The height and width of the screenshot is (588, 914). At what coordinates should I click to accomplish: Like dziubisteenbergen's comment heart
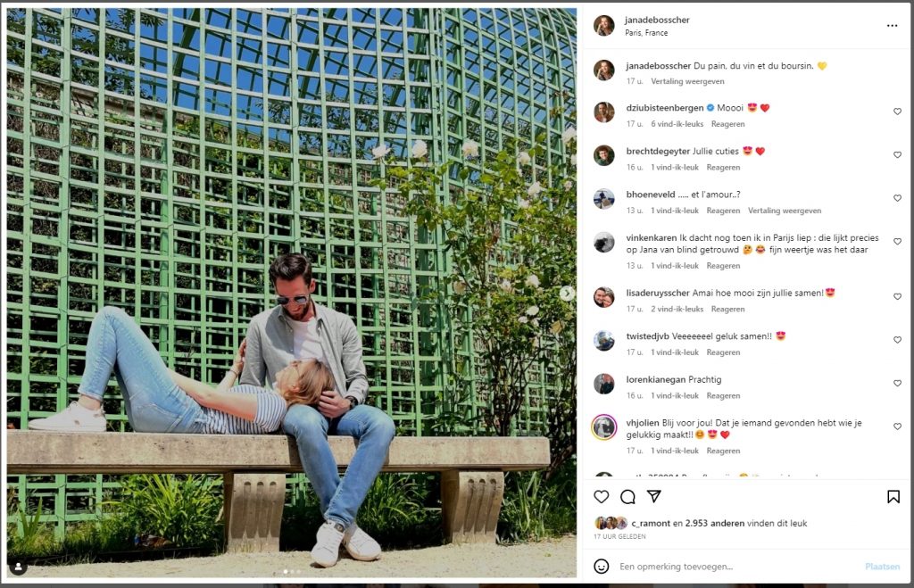pyautogui.click(x=897, y=112)
